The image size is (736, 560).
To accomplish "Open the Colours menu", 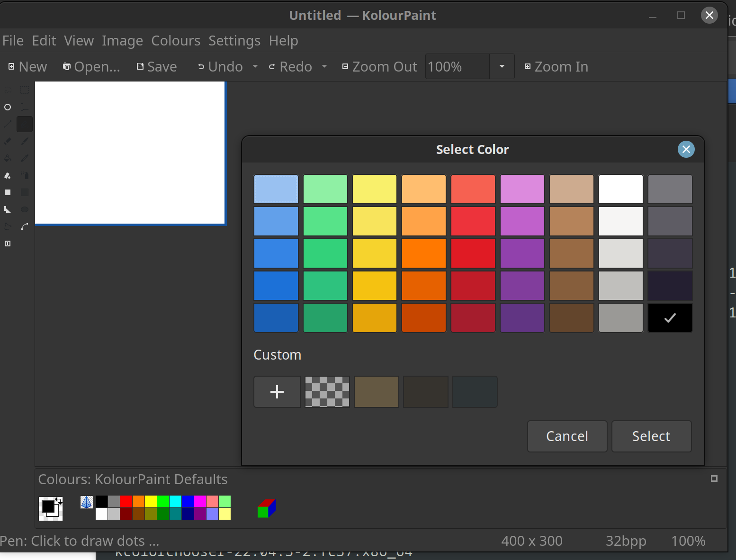I will [176, 41].
